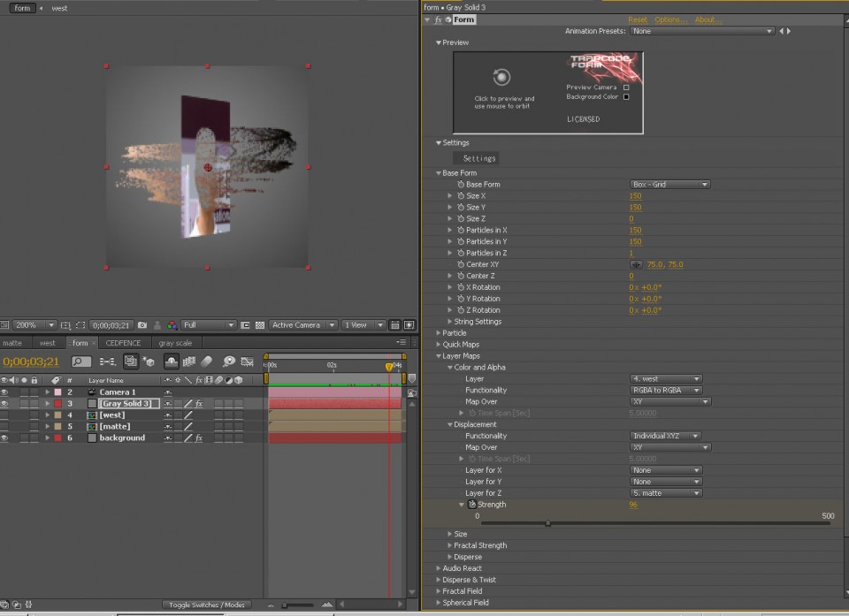The image size is (849, 616).
Task: Click the Size X stopwatch icon
Action: point(461,196)
